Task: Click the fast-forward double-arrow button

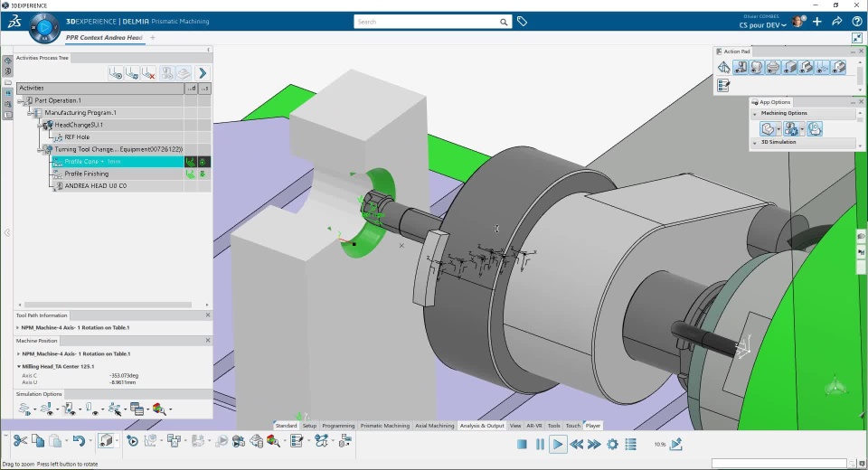Action: 594,444
